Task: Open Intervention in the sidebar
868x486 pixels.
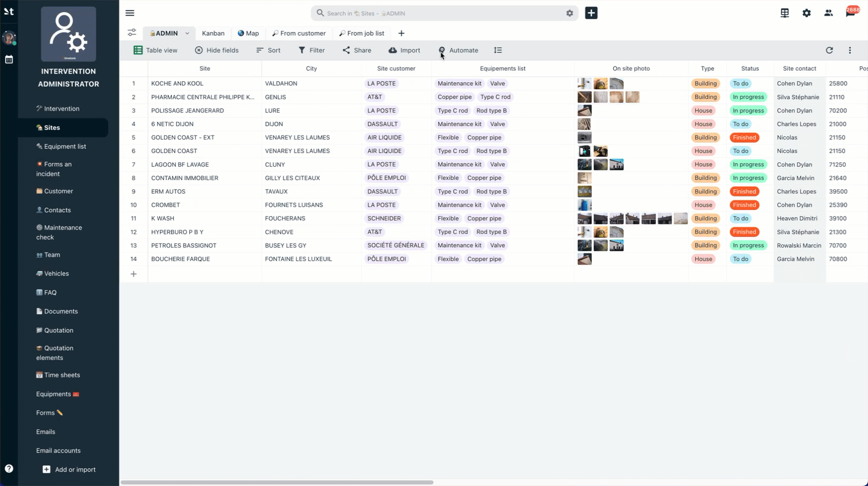Action: pyautogui.click(x=58, y=109)
